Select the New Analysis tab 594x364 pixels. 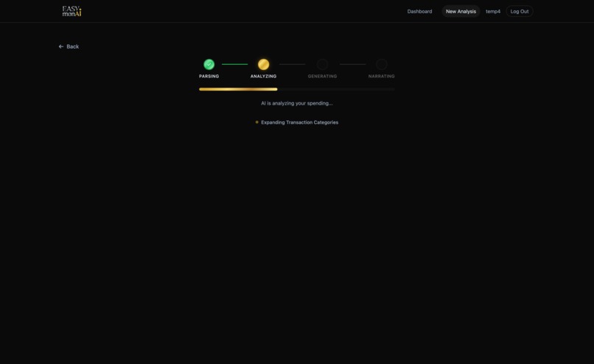(461, 11)
